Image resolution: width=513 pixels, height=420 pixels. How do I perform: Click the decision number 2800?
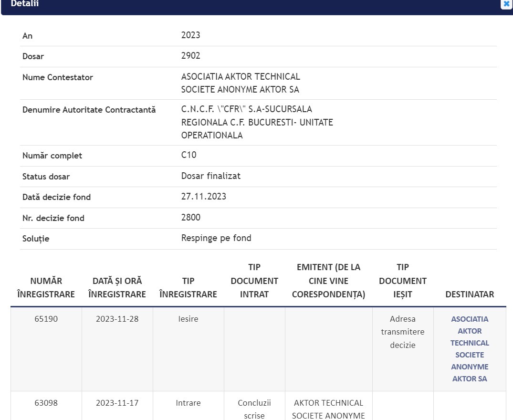coord(191,218)
